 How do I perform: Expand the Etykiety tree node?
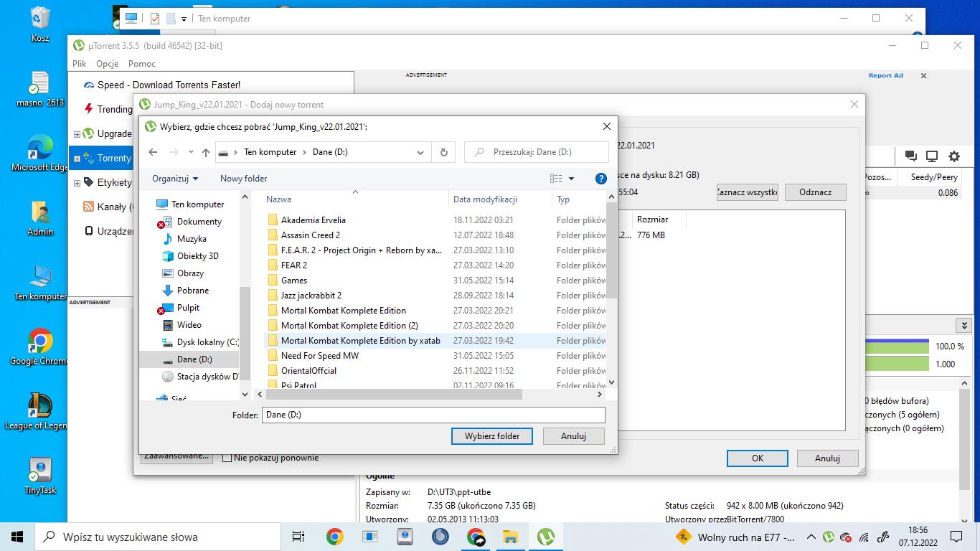click(77, 183)
